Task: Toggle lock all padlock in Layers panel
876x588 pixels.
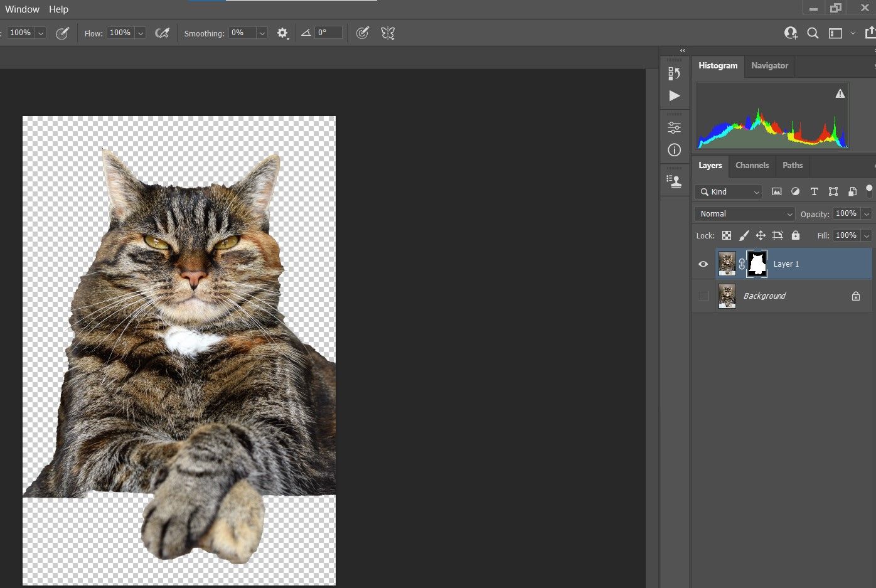Action: coord(796,235)
